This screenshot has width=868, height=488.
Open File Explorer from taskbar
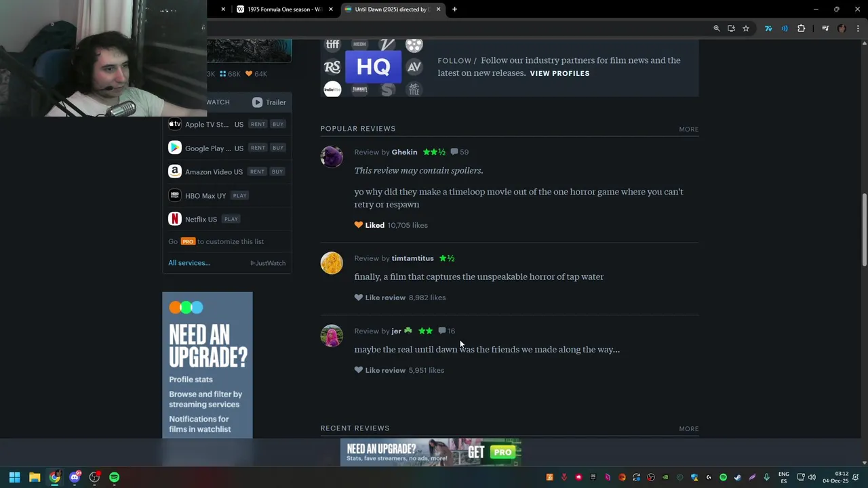point(35,477)
